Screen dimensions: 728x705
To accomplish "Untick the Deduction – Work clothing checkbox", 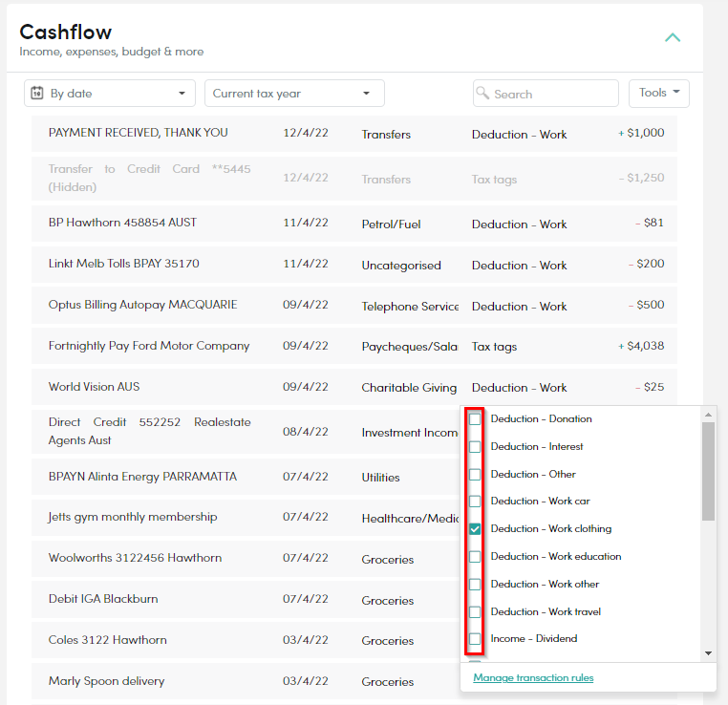I will point(475,529).
